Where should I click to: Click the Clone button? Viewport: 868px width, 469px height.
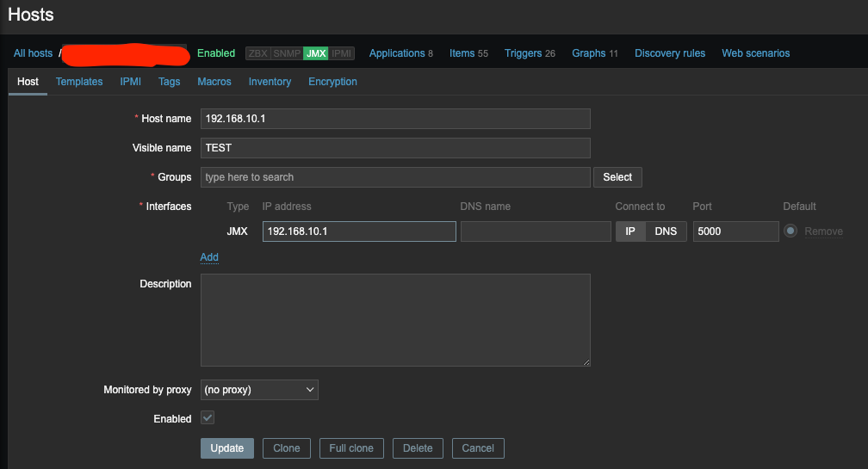287,448
